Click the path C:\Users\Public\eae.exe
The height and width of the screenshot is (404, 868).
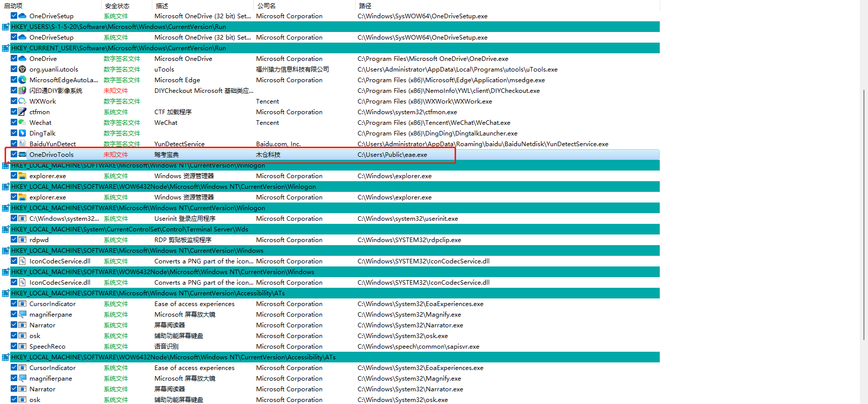pos(392,155)
